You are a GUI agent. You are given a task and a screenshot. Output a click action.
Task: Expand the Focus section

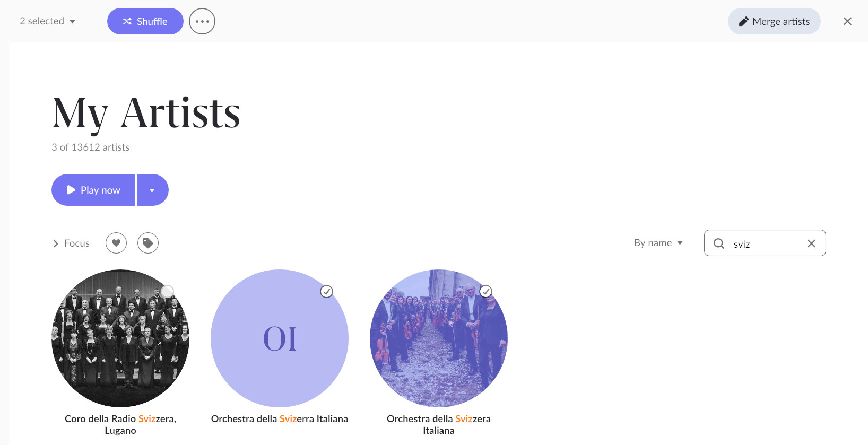(x=71, y=243)
